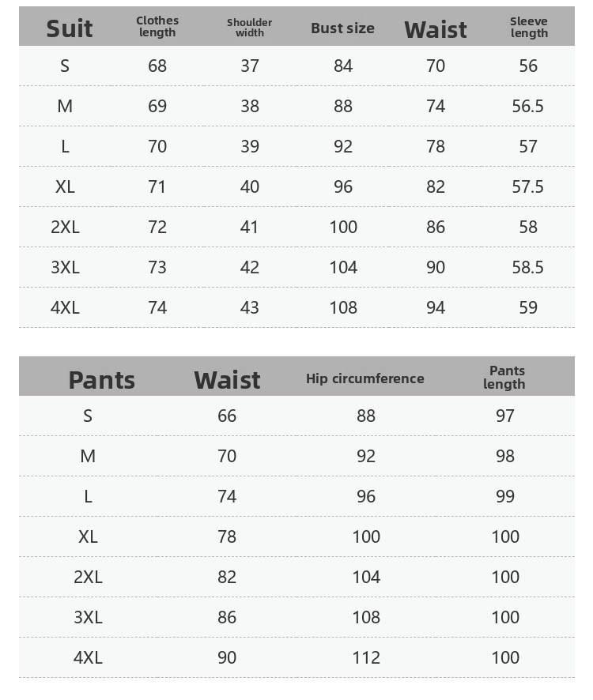
Task: Select the 97 pants length cell
Action: point(505,416)
